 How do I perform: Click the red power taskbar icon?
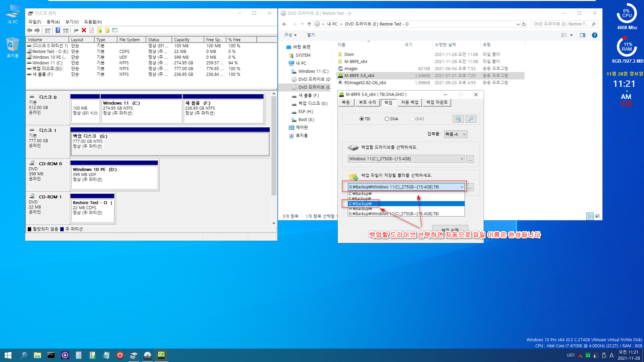click(120, 355)
